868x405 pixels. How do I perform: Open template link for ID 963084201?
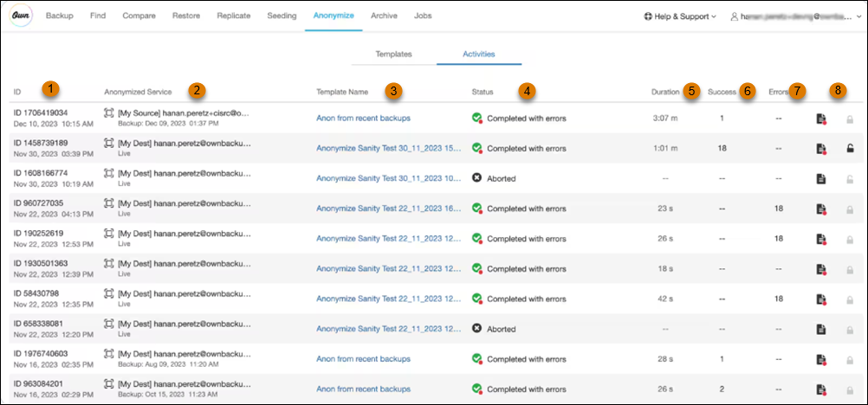click(363, 389)
